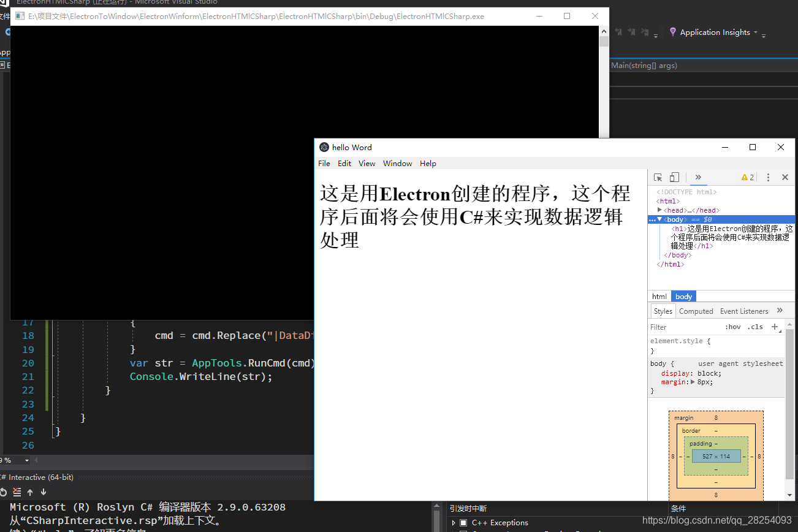Click the Reset icon in C# Interactive
The width and height of the screenshot is (798, 532).
click(3, 492)
